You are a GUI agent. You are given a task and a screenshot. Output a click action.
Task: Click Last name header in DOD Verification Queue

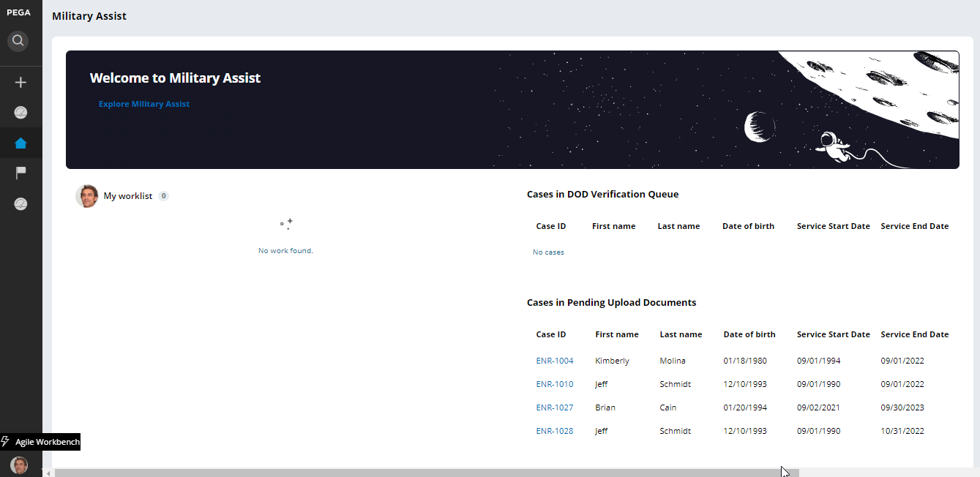pyautogui.click(x=678, y=226)
